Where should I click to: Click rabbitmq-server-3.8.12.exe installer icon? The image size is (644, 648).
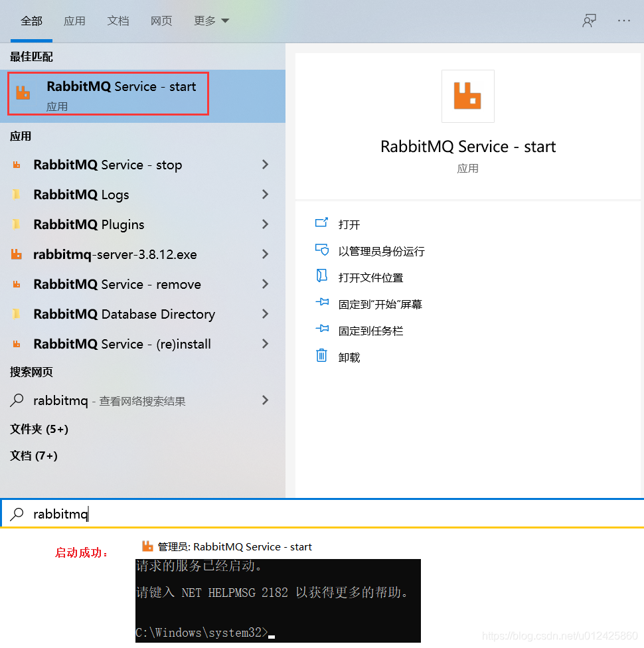click(17, 254)
